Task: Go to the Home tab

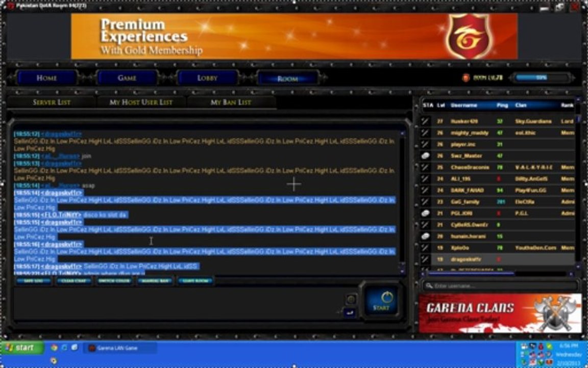Action: [x=47, y=78]
